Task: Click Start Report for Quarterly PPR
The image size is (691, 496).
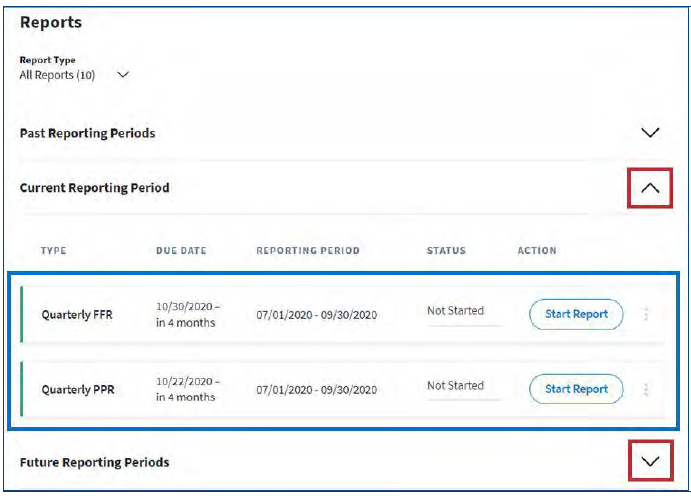Action: click(x=576, y=389)
